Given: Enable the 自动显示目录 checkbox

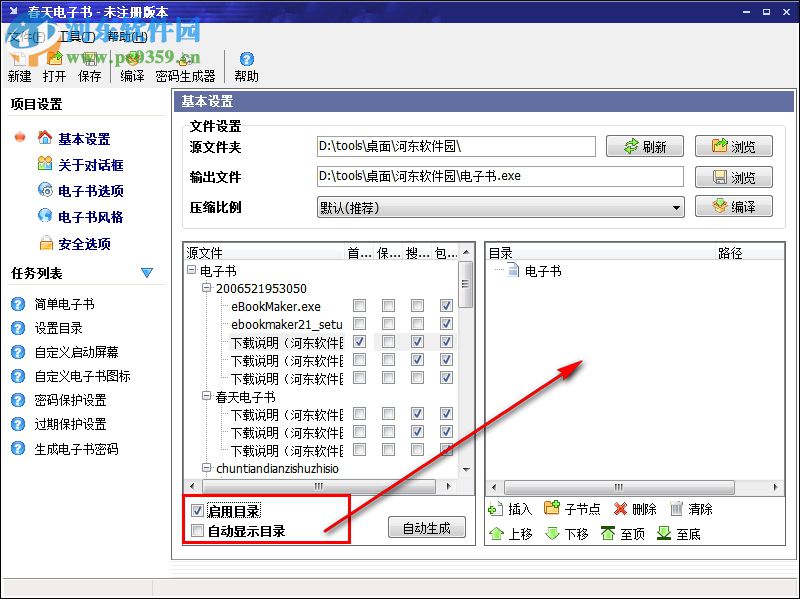Looking at the screenshot, I should point(197,531).
